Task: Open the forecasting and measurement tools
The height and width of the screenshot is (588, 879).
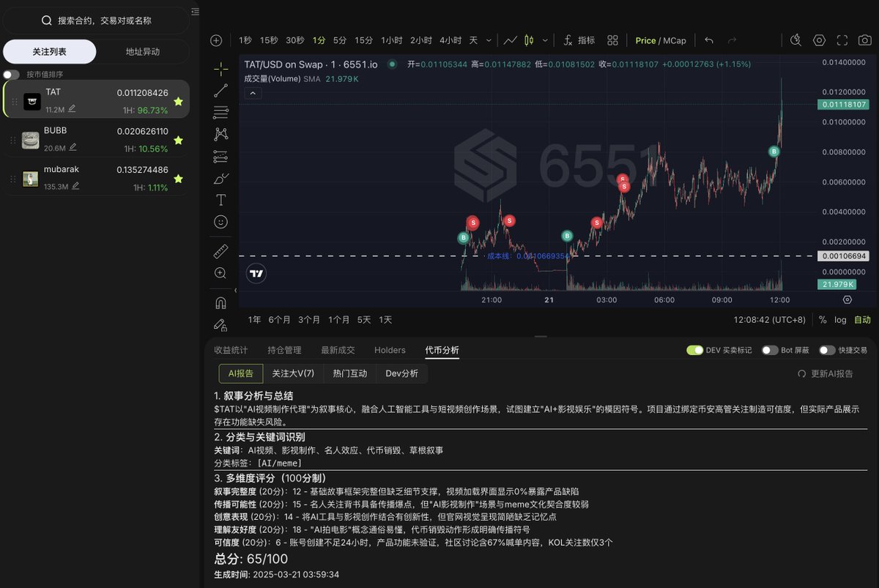Action: [x=220, y=156]
